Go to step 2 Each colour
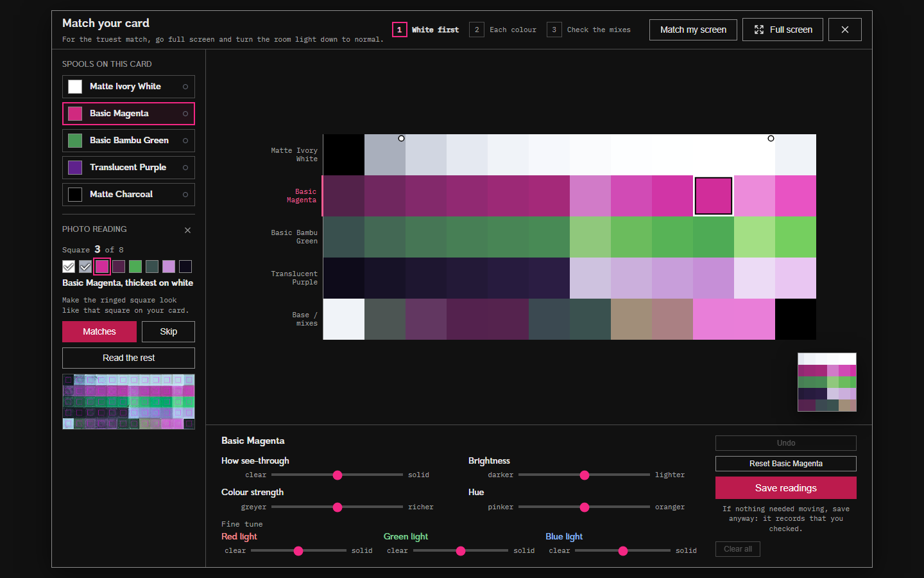The height and width of the screenshot is (578, 924). pyautogui.click(x=503, y=30)
